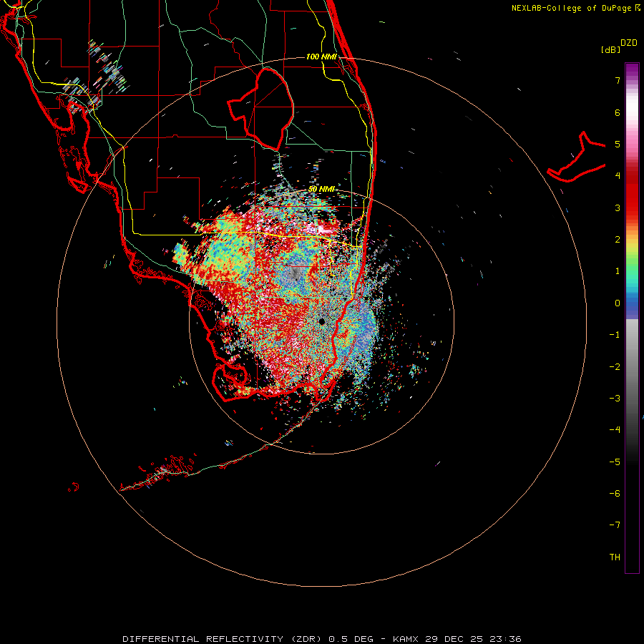Viewport: 644px width, 644px height.
Task: Click the 3 value on color scale
Action: 618,208
